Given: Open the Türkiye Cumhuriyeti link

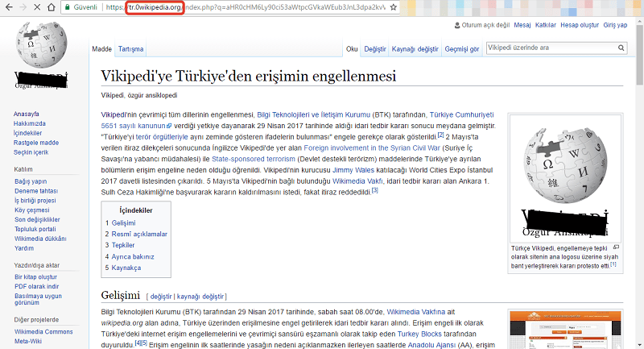Looking at the screenshot, I should 461,114.
